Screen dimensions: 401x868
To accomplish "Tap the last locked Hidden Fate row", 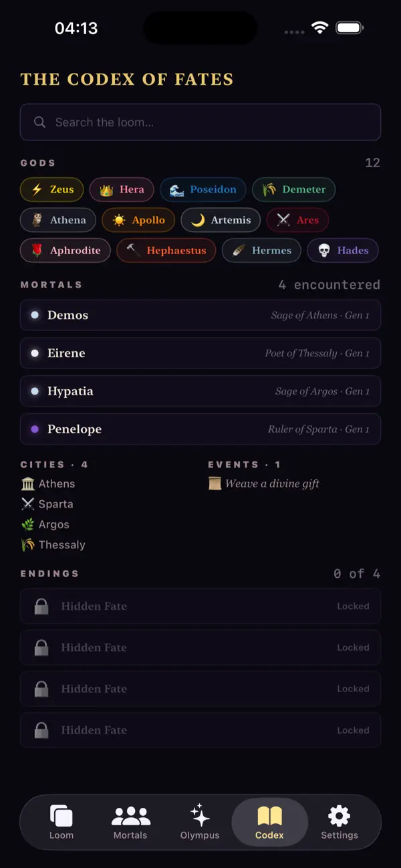I will pos(200,730).
